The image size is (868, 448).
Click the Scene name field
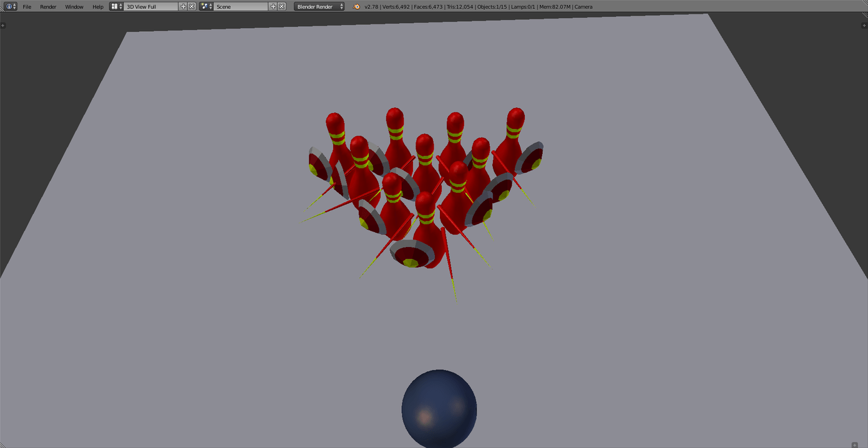[241, 6]
